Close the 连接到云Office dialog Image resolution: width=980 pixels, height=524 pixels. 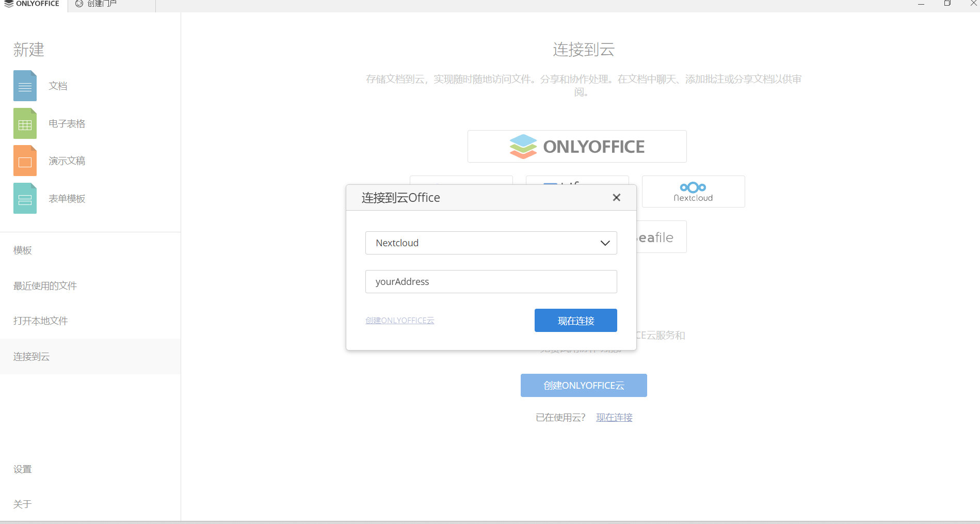tap(616, 198)
